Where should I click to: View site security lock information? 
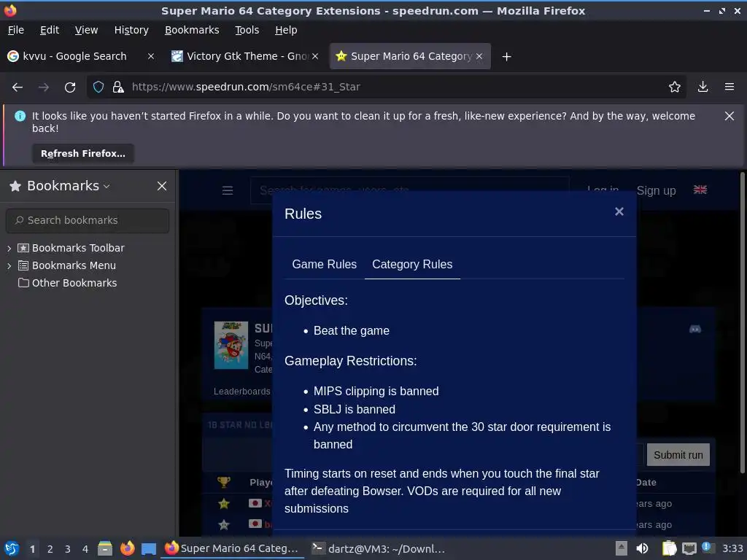pos(117,87)
